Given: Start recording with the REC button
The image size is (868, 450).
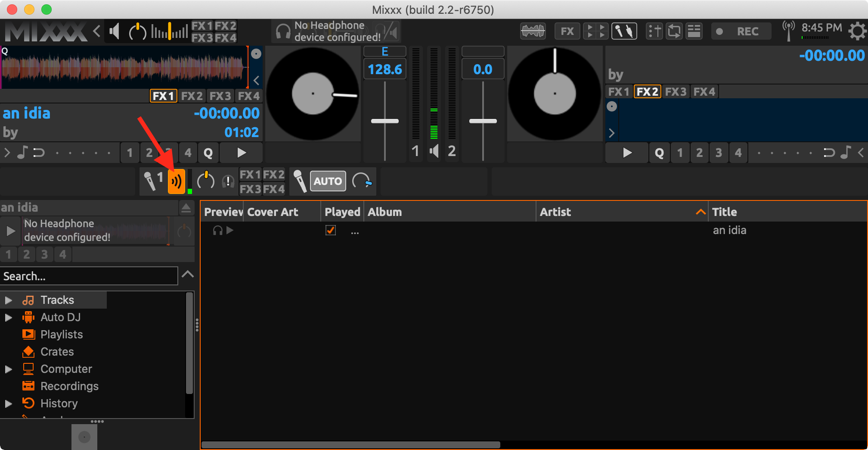Looking at the screenshot, I should tap(741, 31).
